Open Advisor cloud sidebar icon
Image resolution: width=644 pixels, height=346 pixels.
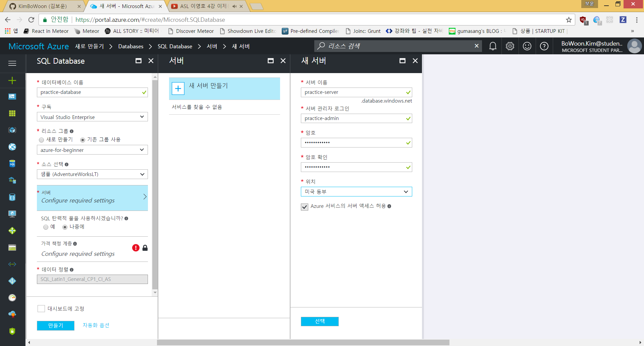pyautogui.click(x=12, y=314)
